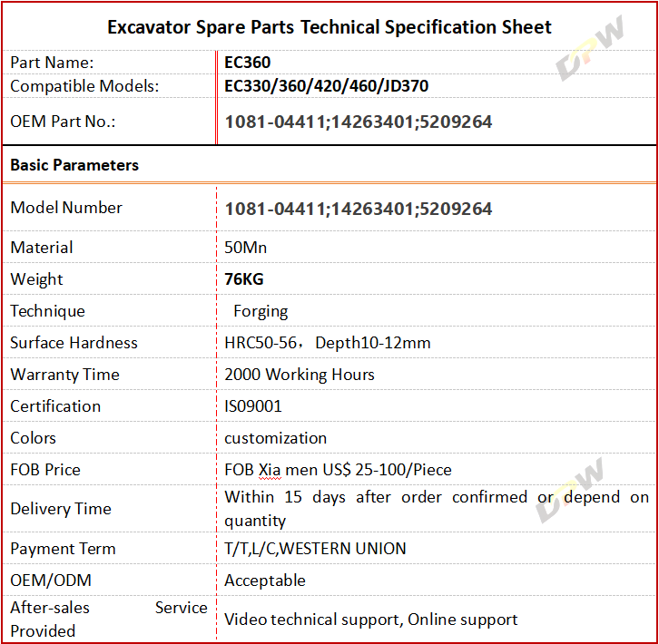Click the delivery text 'Within 15 days after order confirmed'
The width and height of the screenshot is (659, 644).
[376, 497]
